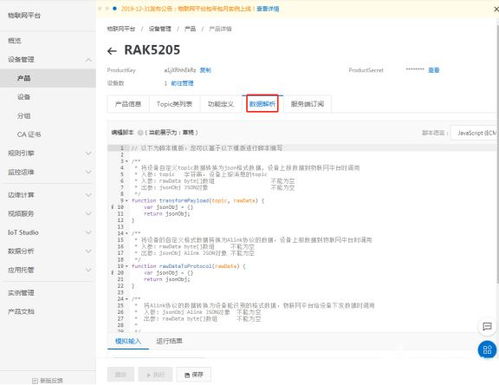This screenshot has width=499, height=385.
Task: Open 查看详情 link in announcement banner
Action: click(268, 9)
